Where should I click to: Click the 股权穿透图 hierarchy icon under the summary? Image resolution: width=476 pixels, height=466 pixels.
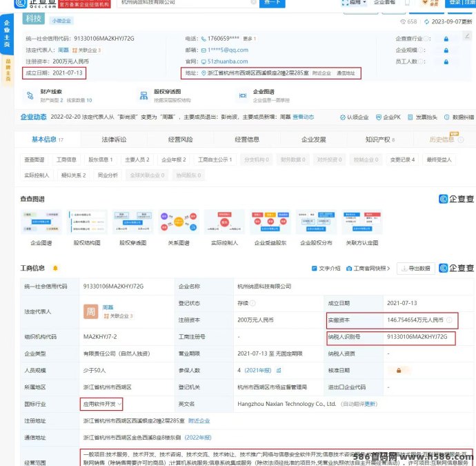coord(143,96)
